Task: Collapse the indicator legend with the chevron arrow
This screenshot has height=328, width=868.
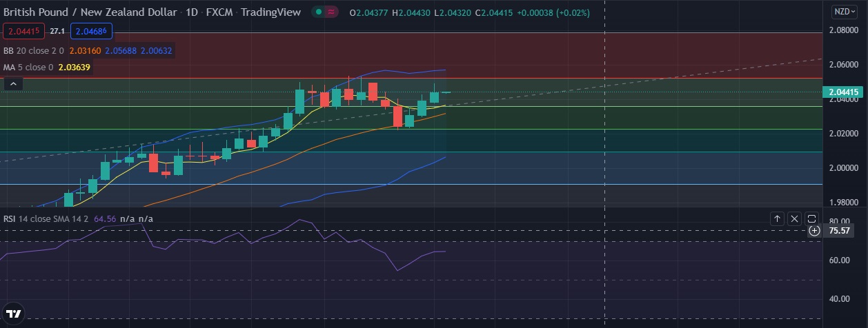Action: [13, 84]
